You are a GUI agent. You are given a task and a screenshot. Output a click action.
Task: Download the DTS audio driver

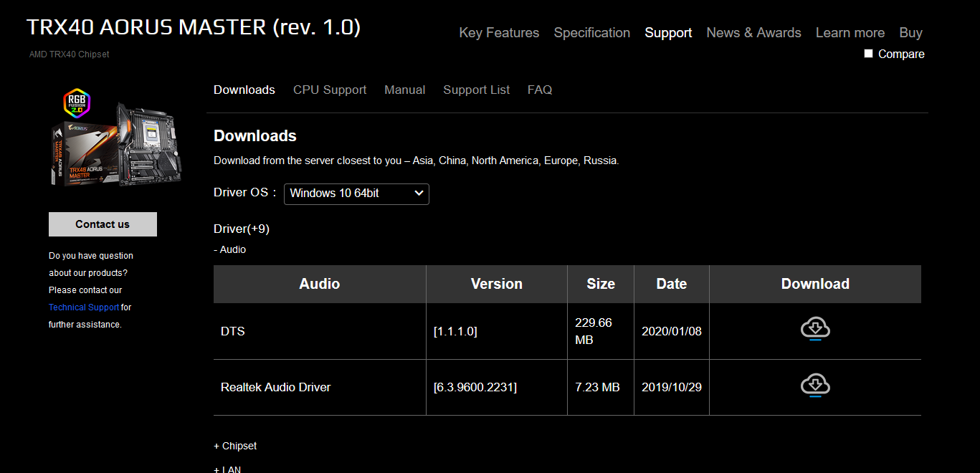815,329
